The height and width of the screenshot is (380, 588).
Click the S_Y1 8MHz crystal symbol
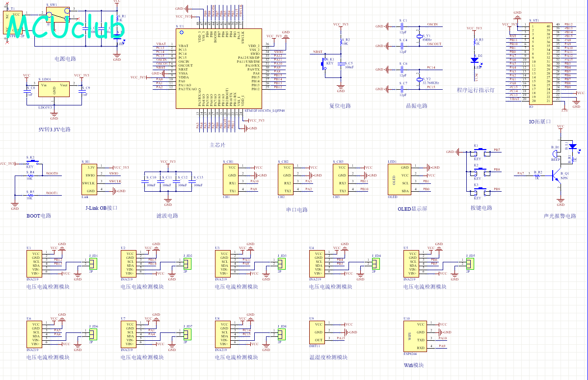tap(419, 36)
